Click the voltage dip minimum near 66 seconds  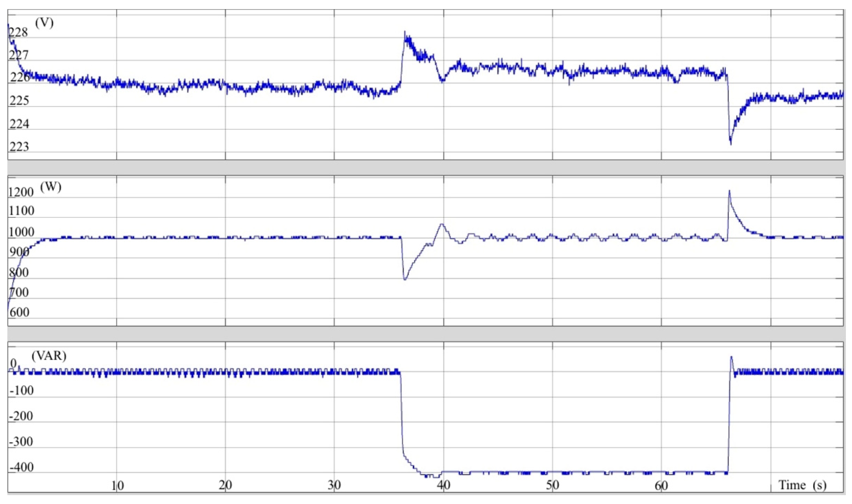click(731, 144)
